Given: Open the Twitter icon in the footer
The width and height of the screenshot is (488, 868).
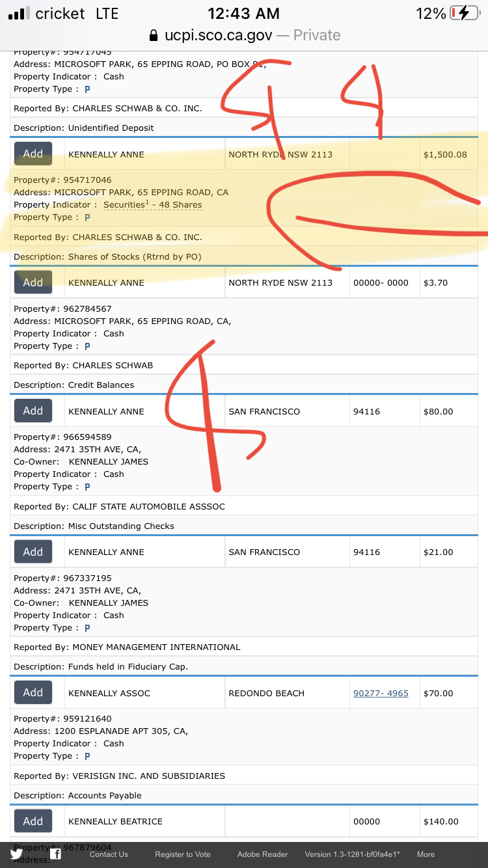Looking at the screenshot, I should [x=16, y=854].
